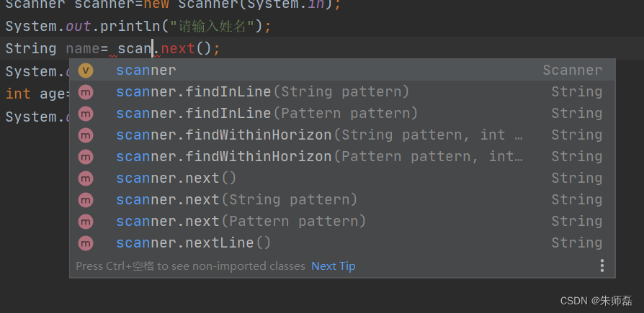This screenshot has width=644, height=313.
Task: Select the scanner variable completion
Action: (x=342, y=70)
